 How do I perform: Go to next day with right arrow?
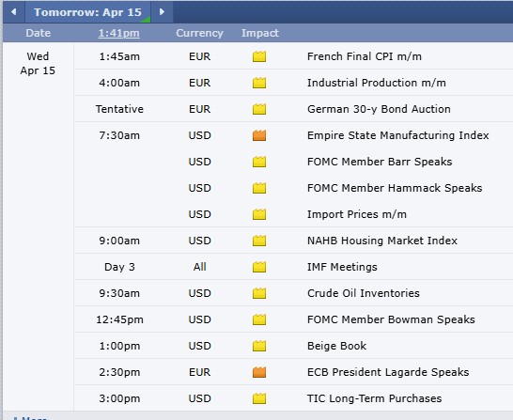tap(162, 12)
